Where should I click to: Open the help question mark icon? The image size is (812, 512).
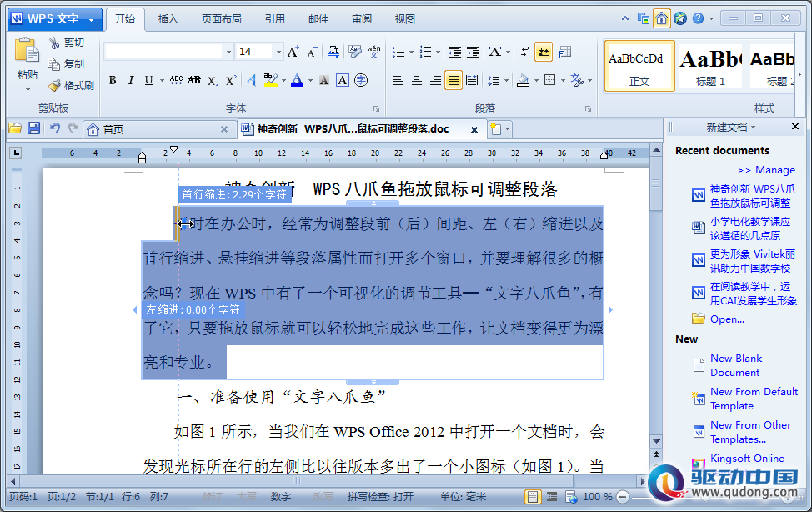pyautogui.click(x=698, y=18)
